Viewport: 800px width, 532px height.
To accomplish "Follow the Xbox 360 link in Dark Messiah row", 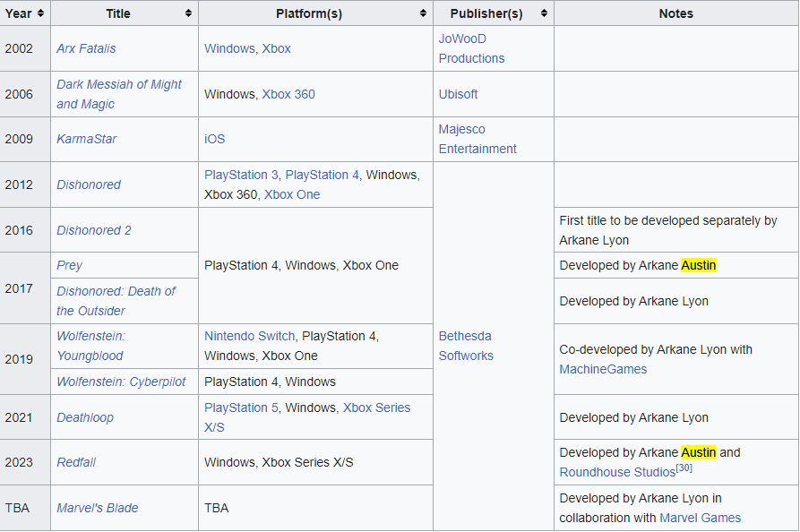I will (x=288, y=94).
